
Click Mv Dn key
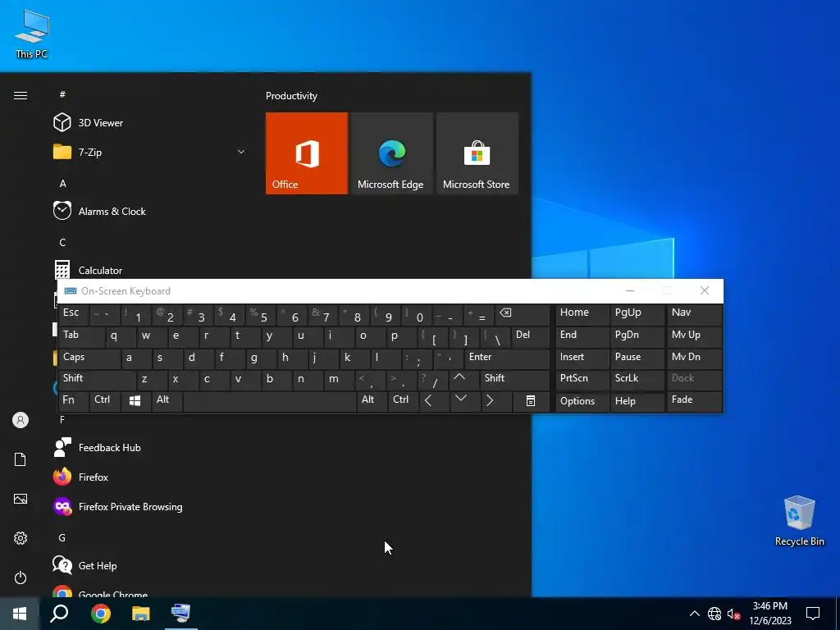click(694, 358)
